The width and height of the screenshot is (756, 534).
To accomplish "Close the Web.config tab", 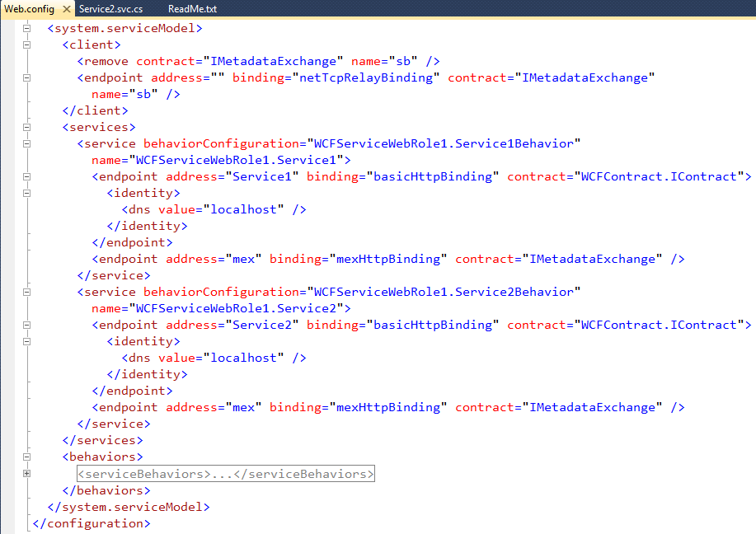I will point(68,9).
